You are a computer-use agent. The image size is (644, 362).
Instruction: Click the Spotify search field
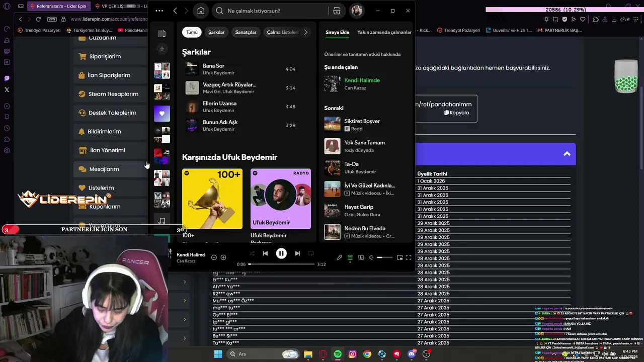coord(269,11)
